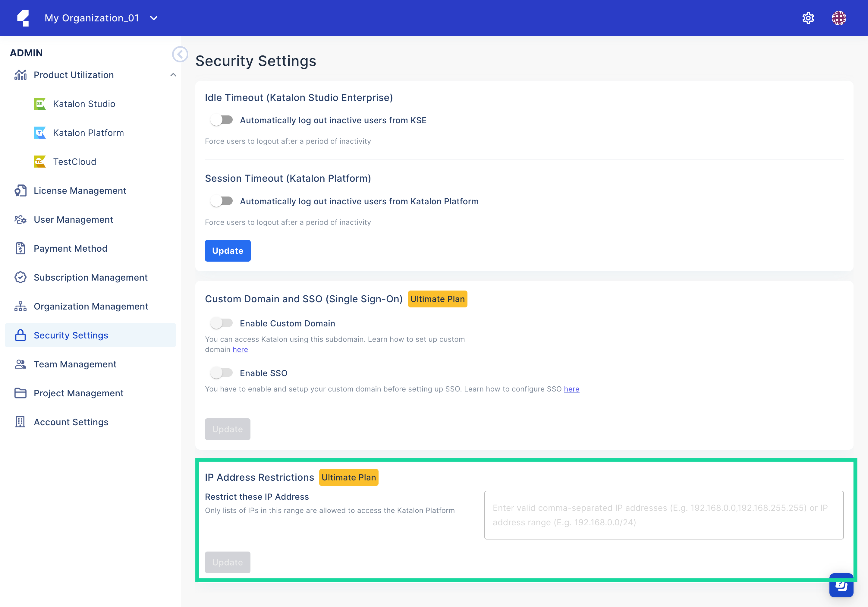Image resolution: width=868 pixels, height=607 pixels.
Task: Open the My Organization_01 dropdown chevron
Action: (153, 18)
